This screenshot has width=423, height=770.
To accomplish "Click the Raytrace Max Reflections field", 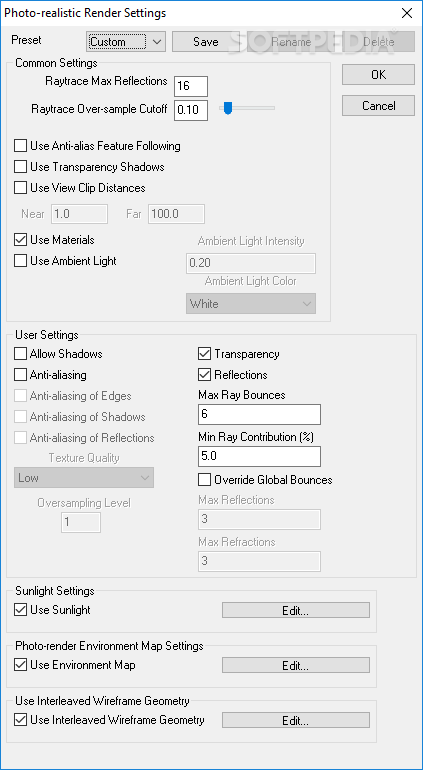I will (191, 86).
